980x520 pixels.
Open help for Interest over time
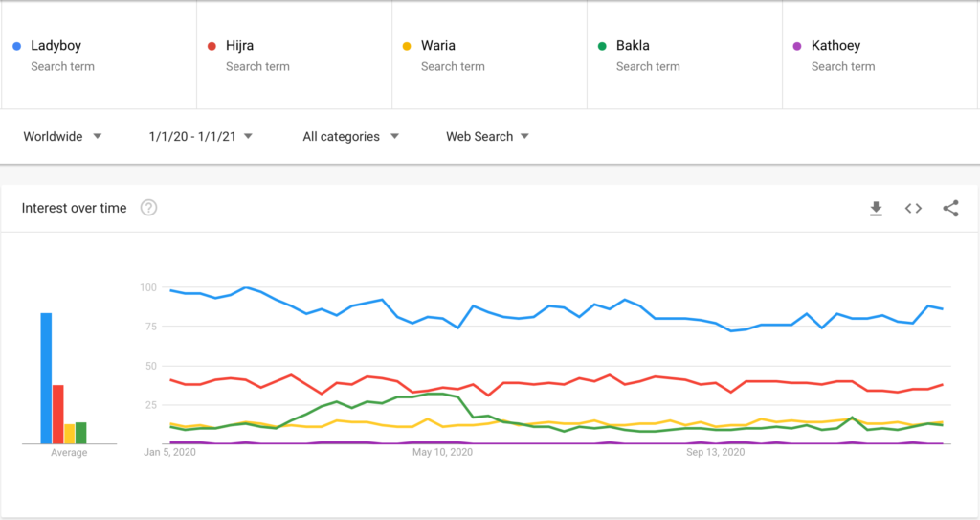coord(148,208)
